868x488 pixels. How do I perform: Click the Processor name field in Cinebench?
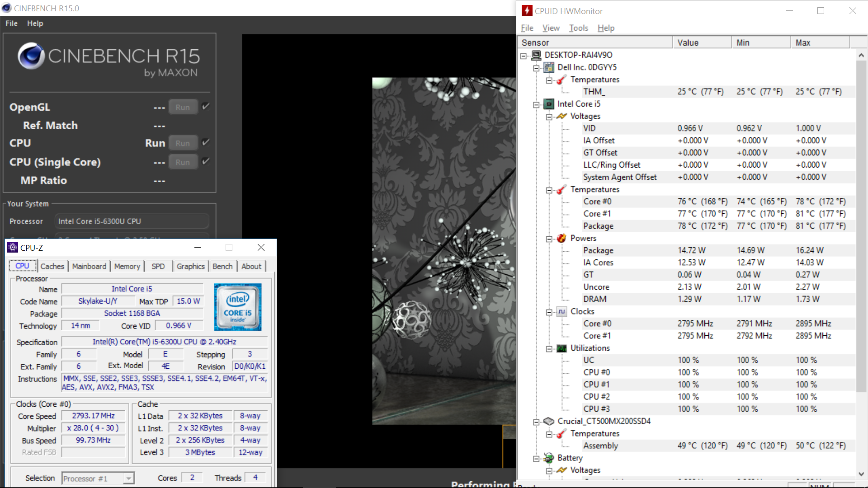point(132,221)
